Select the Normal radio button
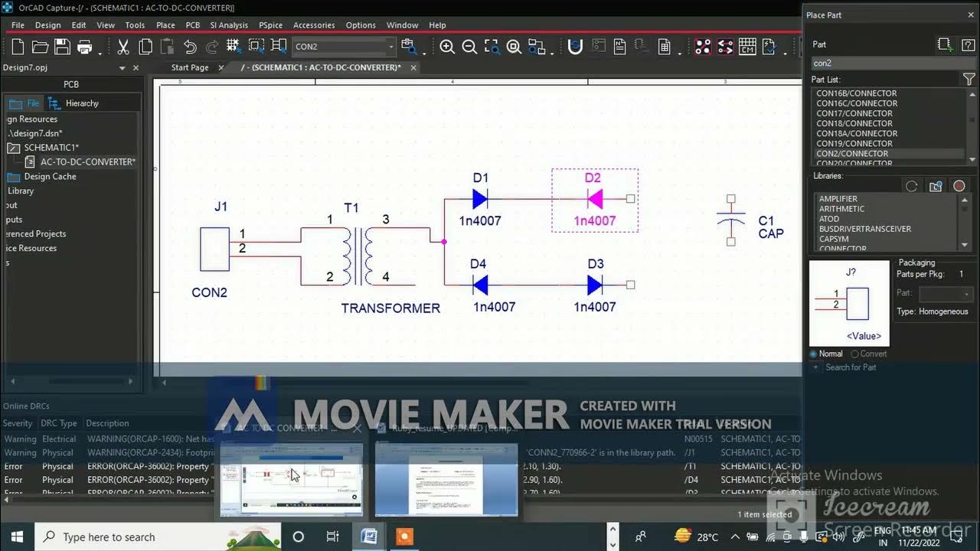This screenshot has height=551, width=980. point(826,354)
